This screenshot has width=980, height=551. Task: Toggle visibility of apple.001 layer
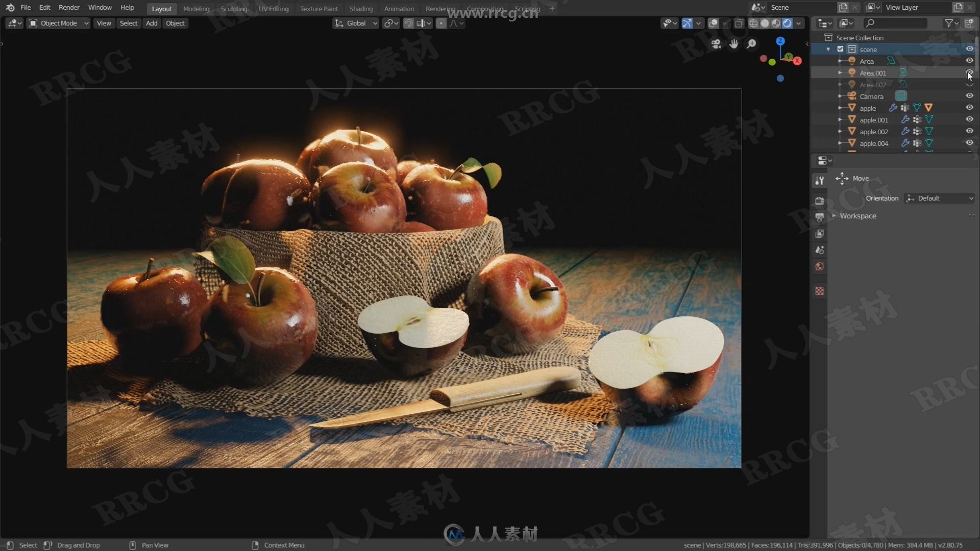[969, 120]
